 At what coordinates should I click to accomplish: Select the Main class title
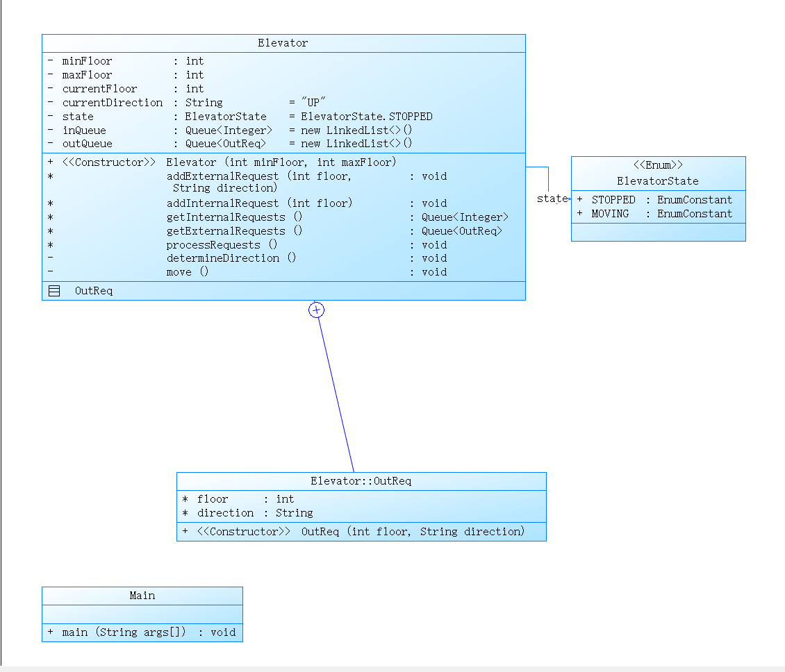pyautogui.click(x=142, y=596)
